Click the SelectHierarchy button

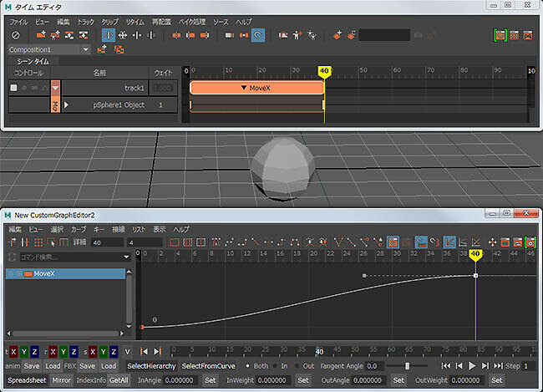click(x=151, y=366)
